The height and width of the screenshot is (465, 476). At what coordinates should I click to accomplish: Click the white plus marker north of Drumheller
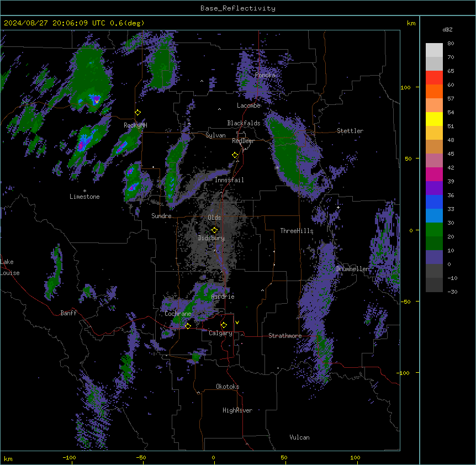click(338, 207)
